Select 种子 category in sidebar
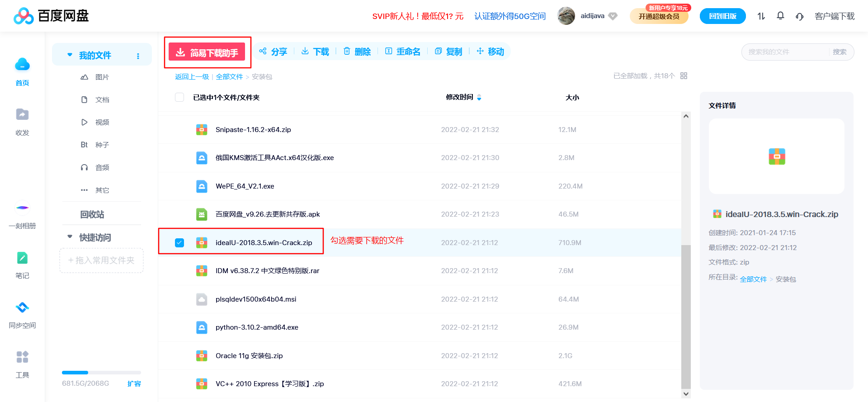 click(95, 145)
